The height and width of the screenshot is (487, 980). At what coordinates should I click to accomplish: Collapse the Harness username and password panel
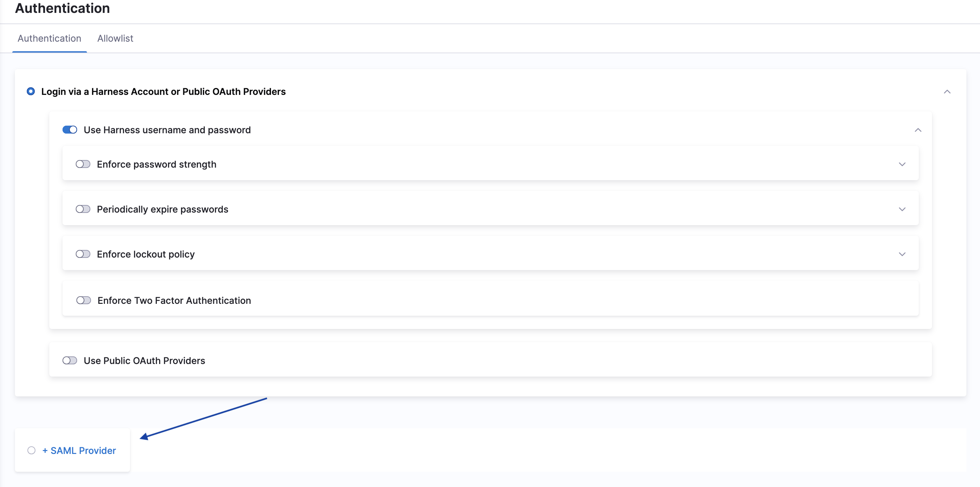(917, 130)
